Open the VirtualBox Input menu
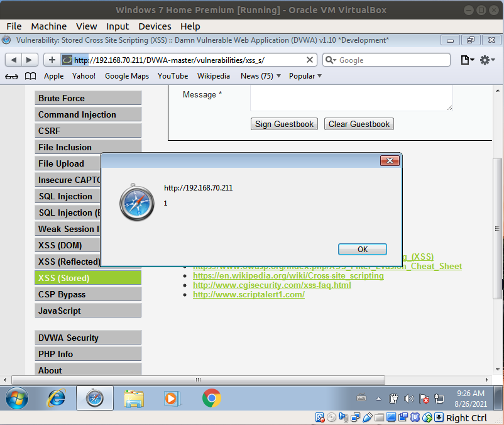The width and height of the screenshot is (504, 425). point(118,26)
